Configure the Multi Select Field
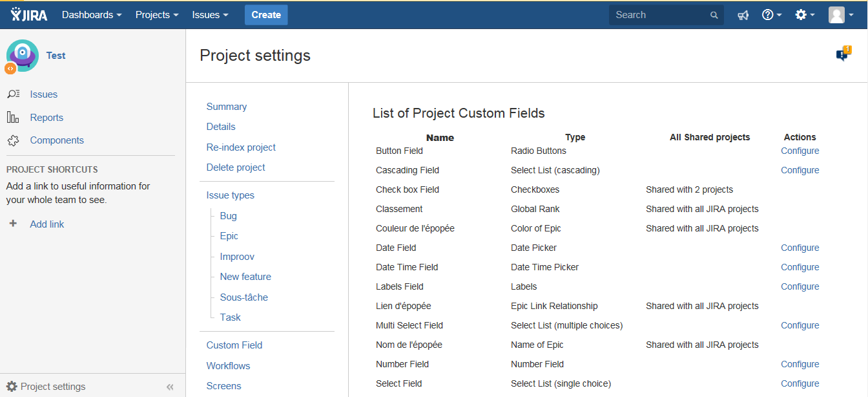This screenshot has height=397, width=868. pyautogui.click(x=800, y=325)
